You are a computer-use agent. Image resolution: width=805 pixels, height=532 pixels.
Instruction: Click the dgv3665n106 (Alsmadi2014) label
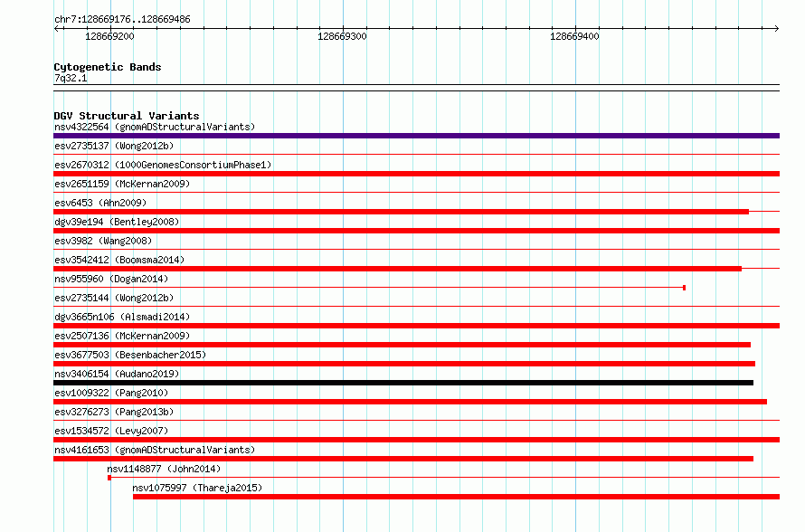click(122, 317)
